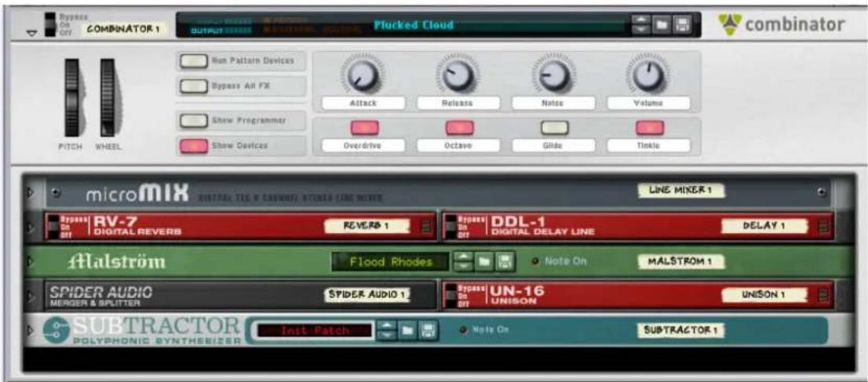Expand the RV-7 Digital Reverb device
868x382 pixels.
click(x=31, y=227)
